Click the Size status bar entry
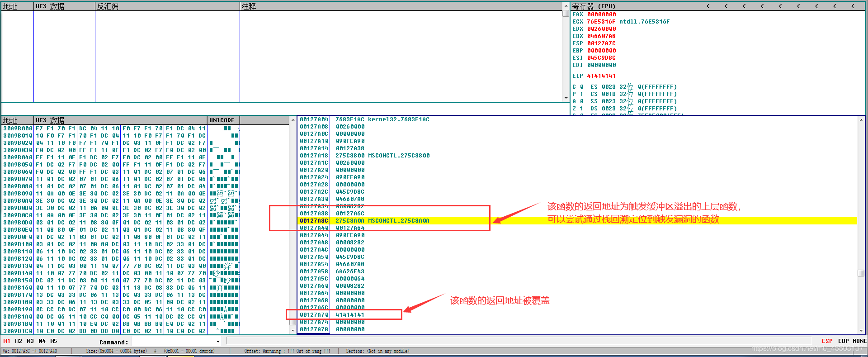Image resolution: width=868 pixels, height=357 pixels. [x=116, y=351]
